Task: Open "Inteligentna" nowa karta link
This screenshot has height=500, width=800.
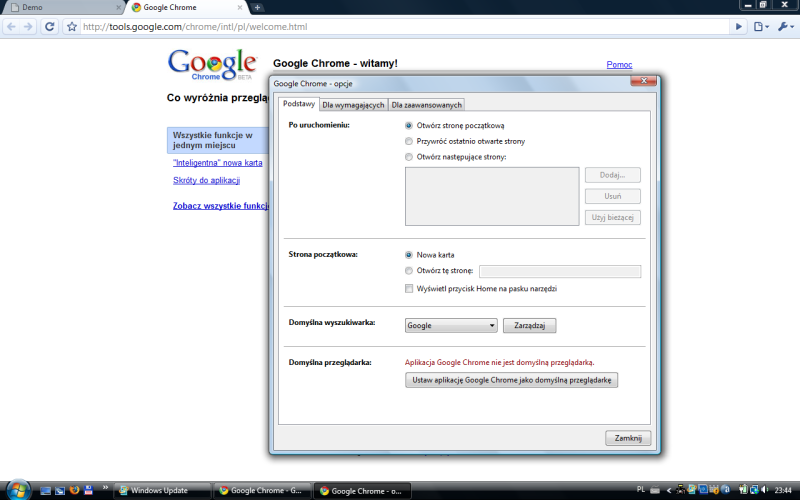Action: click(218, 163)
